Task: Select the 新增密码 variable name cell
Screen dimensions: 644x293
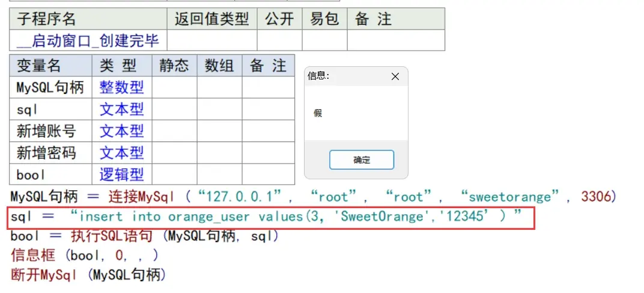Action: pos(50,153)
